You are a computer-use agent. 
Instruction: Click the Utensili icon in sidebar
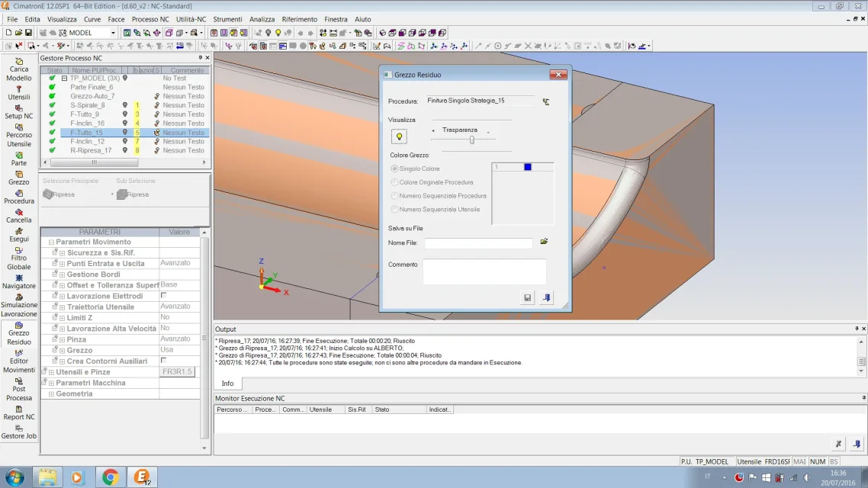tap(19, 92)
